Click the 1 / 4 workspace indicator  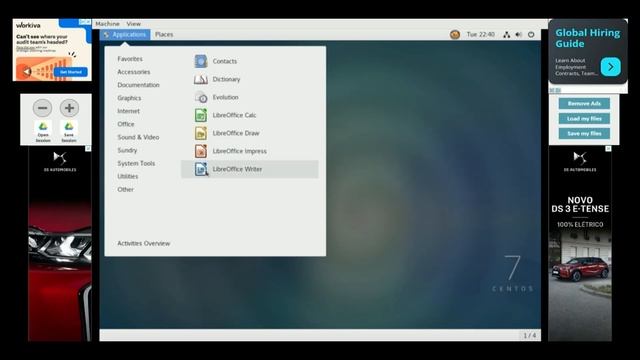[x=529, y=336]
